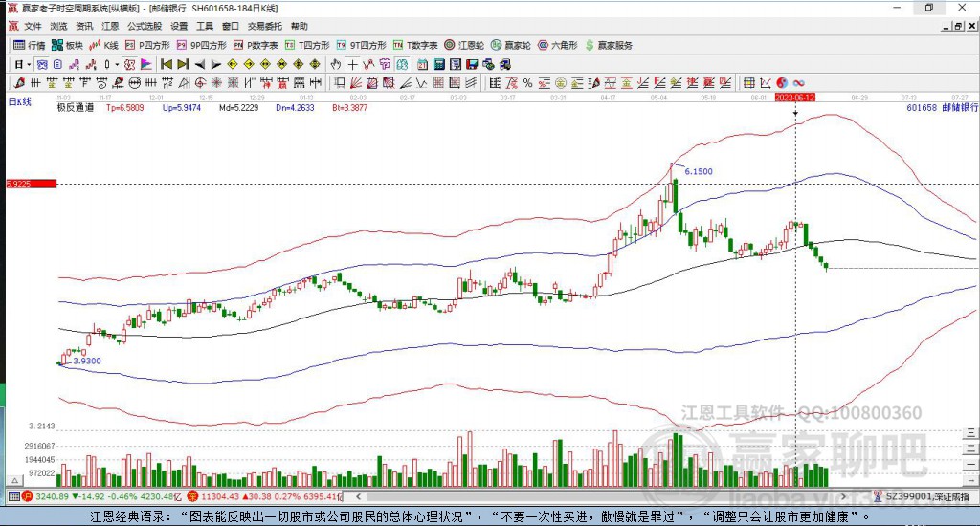Viewport: 980px width, 526px height.
Task: Click the Md=5.2229 value
Action: [238, 107]
